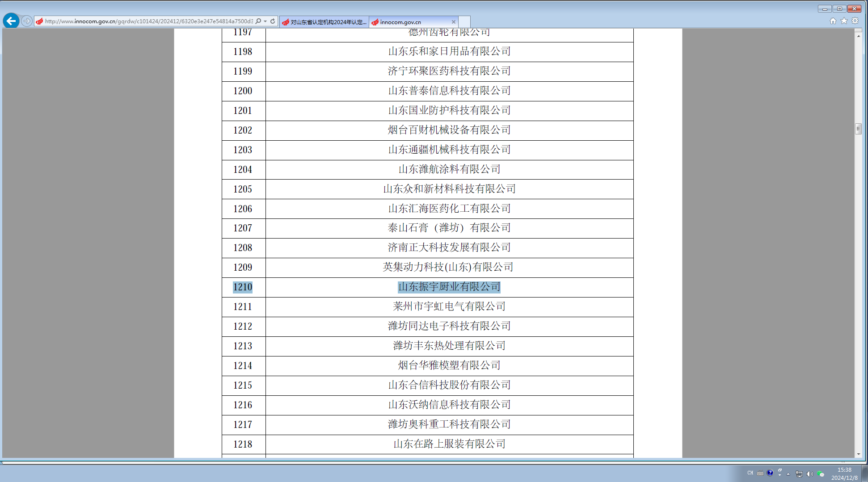Image resolution: width=868 pixels, height=482 pixels.
Task: Click row number 1207
Action: [x=243, y=228]
